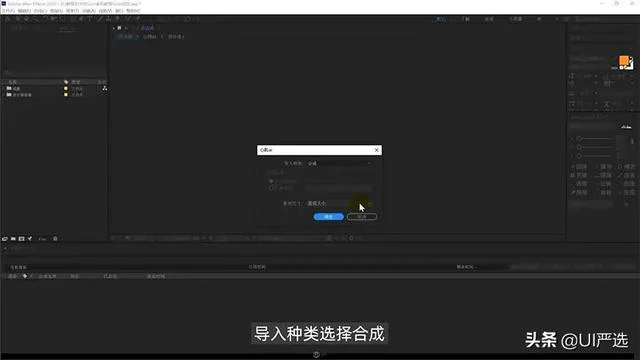The image size is (640, 360).
Task: Open the 视图(V) View menu
Action: pos(105,11)
